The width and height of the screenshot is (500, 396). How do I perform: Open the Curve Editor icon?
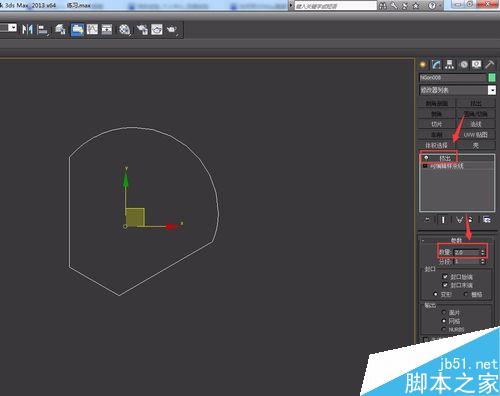[x=92, y=30]
